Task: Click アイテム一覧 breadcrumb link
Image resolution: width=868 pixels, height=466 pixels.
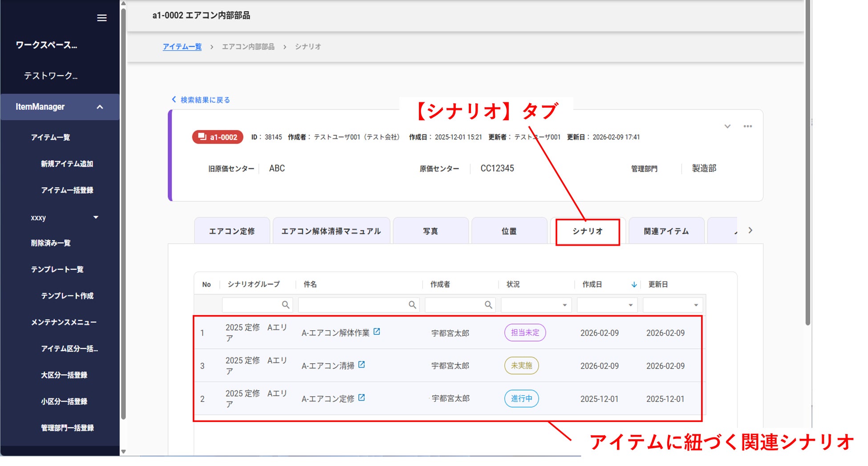Action: pos(182,47)
